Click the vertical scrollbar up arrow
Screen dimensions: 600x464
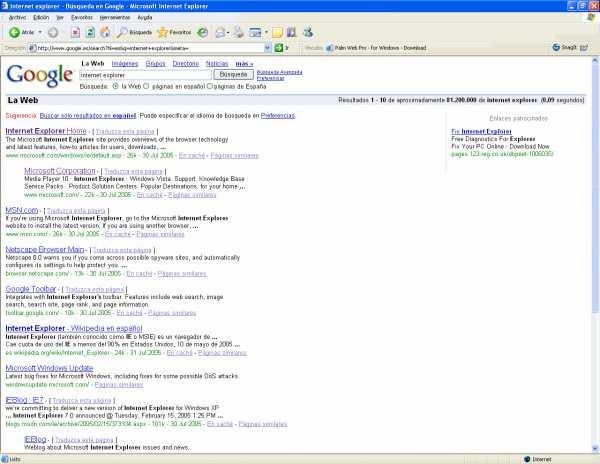pos(595,60)
